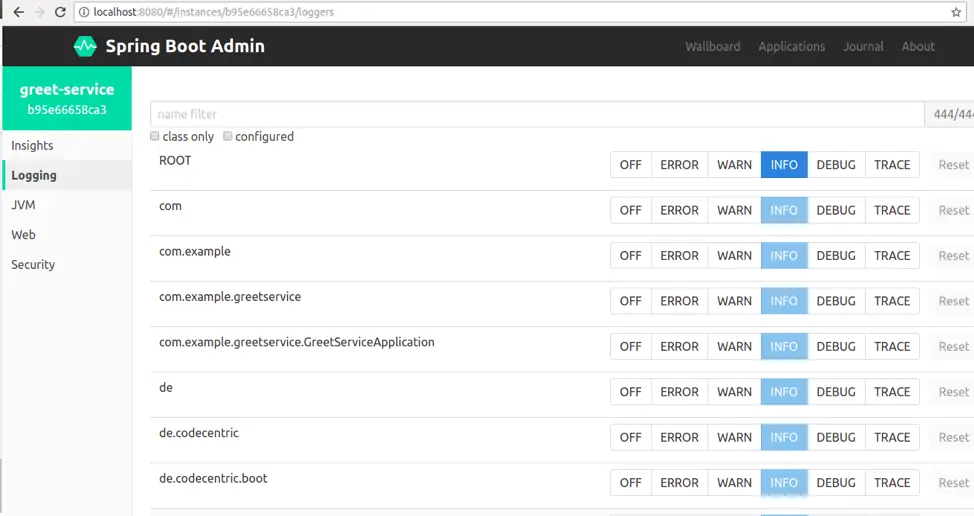Enable the class only checkbox
Screen dimensions: 974x516
click(155, 136)
